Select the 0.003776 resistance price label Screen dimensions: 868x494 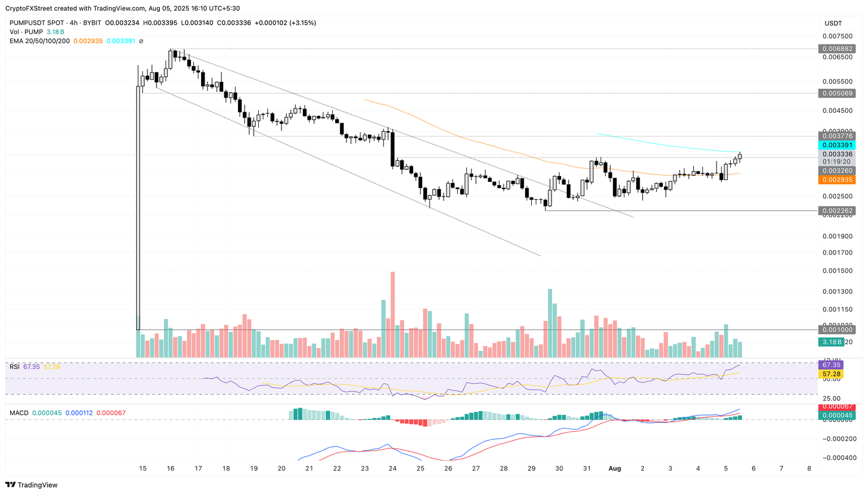click(x=837, y=136)
